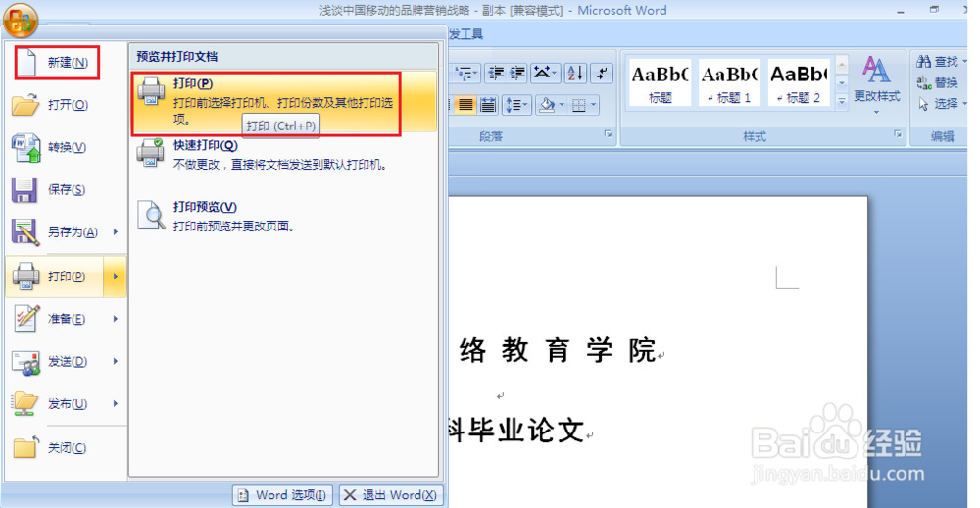Click 发布(U) menu entry
980x508 pixels.
tap(68, 403)
